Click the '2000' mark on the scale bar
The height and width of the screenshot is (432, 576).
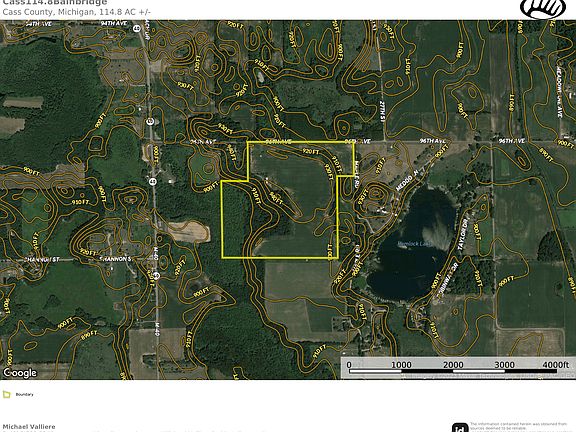(453, 365)
